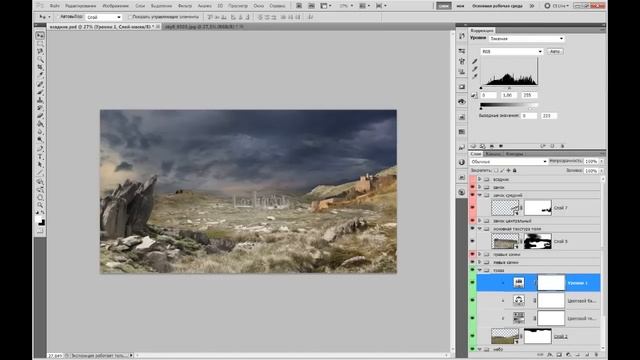Image resolution: width=640 pixels, height=360 pixels.
Task: Open the blend mode dropdown Обычные
Action: point(508,162)
